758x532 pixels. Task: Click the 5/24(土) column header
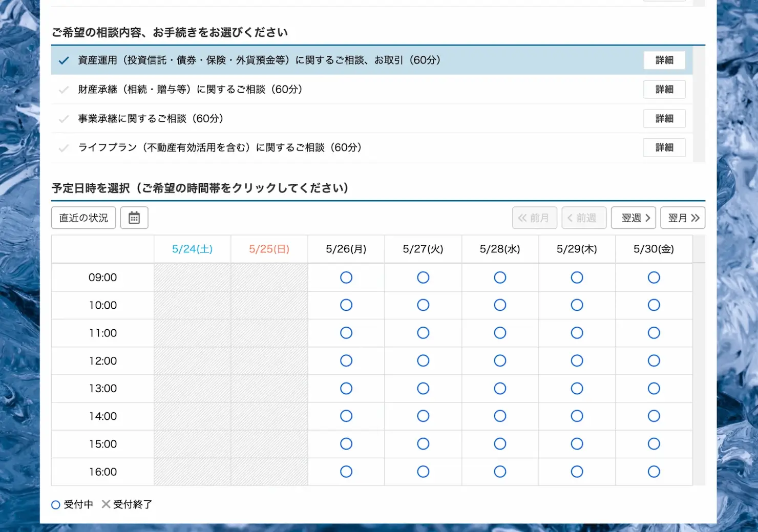pyautogui.click(x=193, y=249)
